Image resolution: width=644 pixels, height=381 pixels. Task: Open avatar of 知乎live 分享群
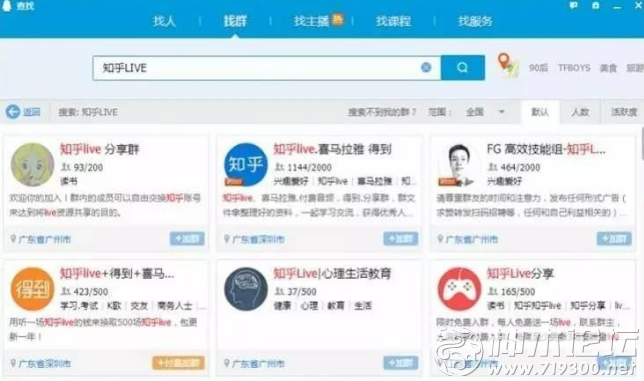(32, 165)
